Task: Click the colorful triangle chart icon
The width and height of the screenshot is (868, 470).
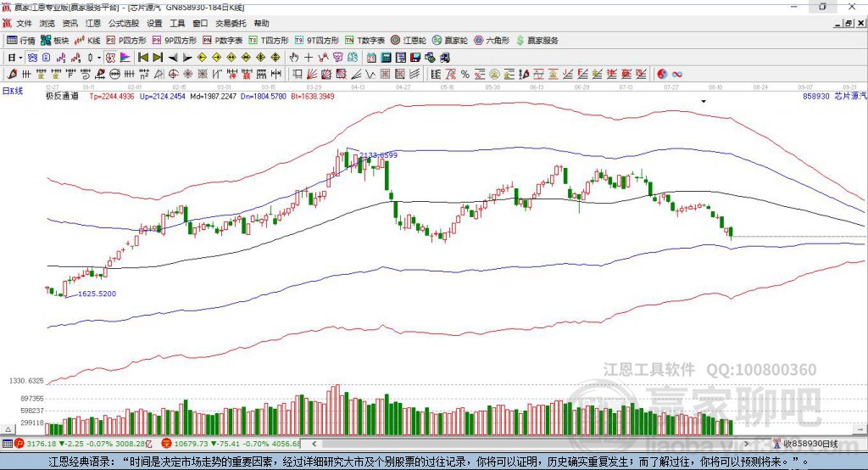Action: tap(125, 57)
